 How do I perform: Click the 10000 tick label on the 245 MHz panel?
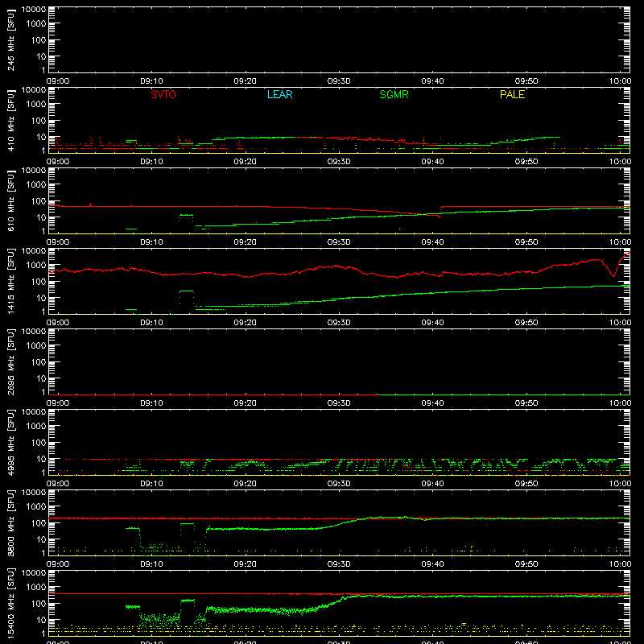pyautogui.click(x=34, y=10)
